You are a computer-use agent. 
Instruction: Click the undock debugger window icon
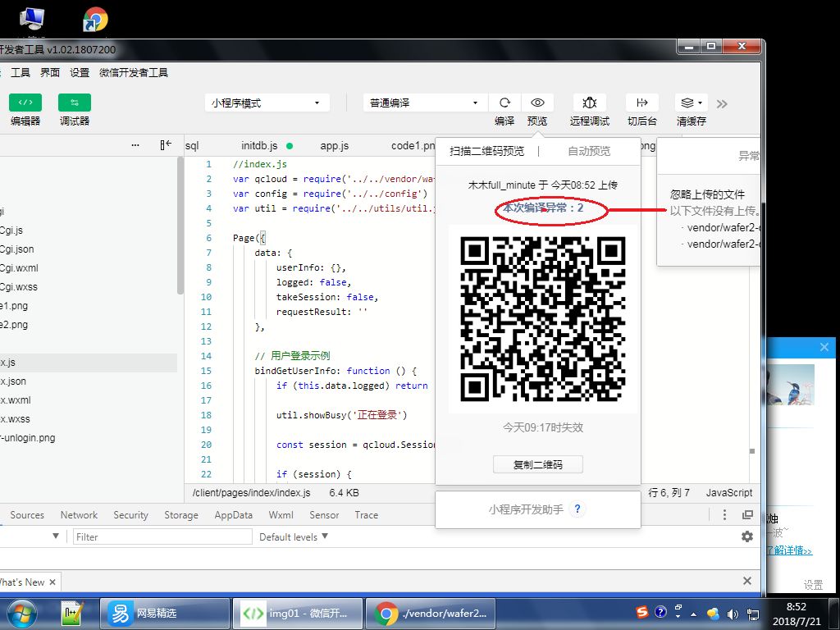pyautogui.click(x=747, y=515)
